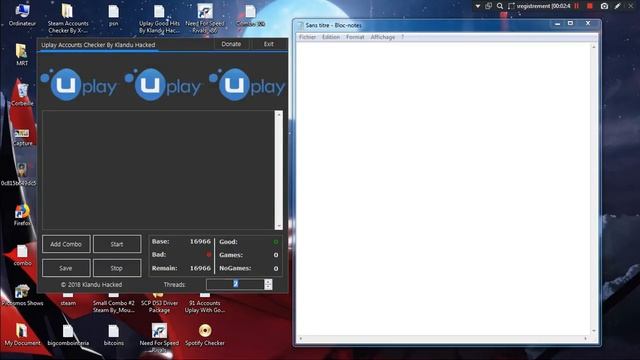Select the 0c815bc47dc5 desktop icon

[20, 175]
